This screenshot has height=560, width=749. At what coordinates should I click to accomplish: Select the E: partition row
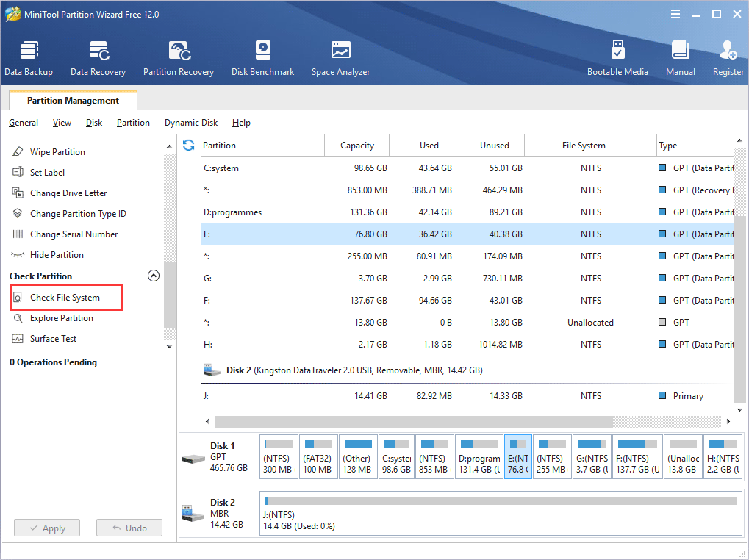[x=467, y=234]
